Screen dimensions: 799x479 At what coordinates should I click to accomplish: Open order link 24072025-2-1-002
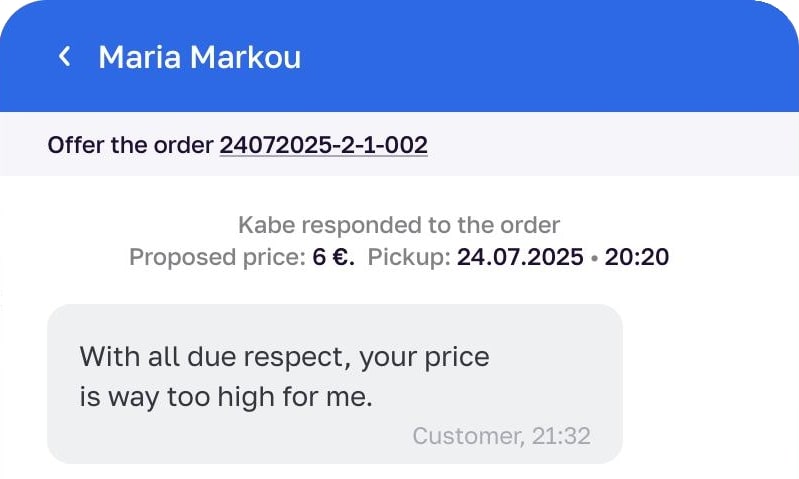(x=324, y=145)
